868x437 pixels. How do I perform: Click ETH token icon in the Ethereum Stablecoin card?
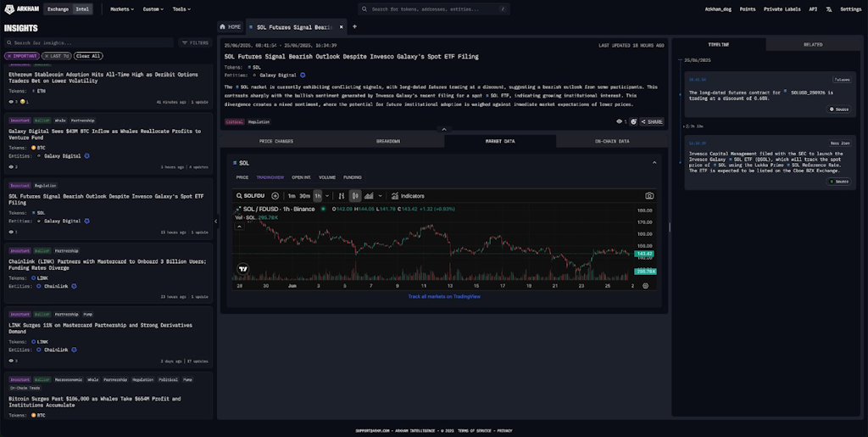point(34,91)
